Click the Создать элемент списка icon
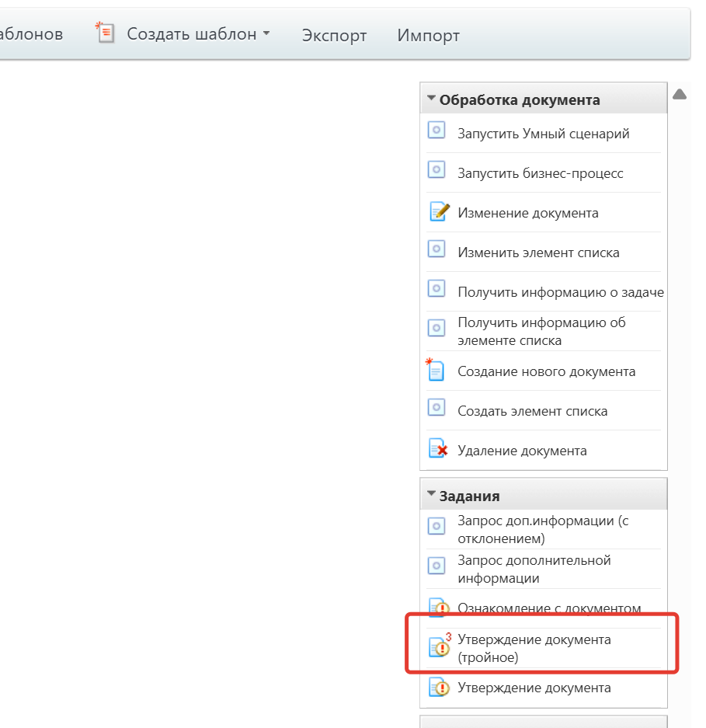Image resolution: width=706 pixels, height=728 pixels. tap(436, 408)
